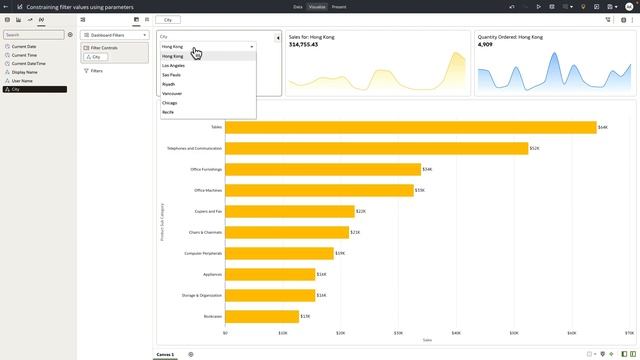Open the filter bar vertical dots menu
This screenshot has height=360, width=640.
point(633,20)
